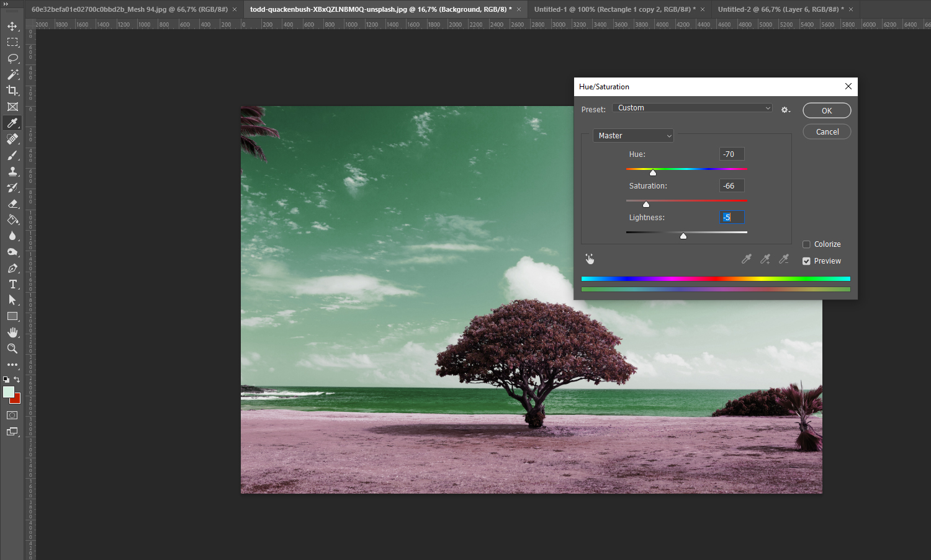Switch to the Untitled-1 document tab
This screenshot has height=560, width=931.
click(614, 9)
